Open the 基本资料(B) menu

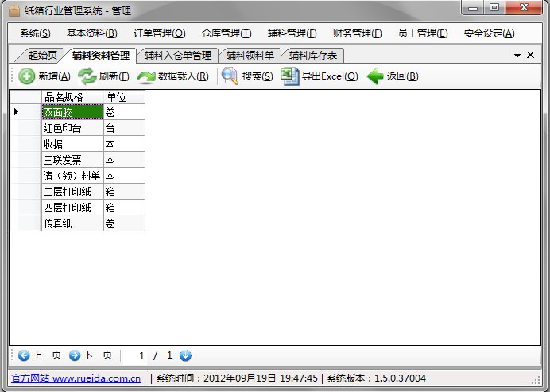tap(92, 33)
